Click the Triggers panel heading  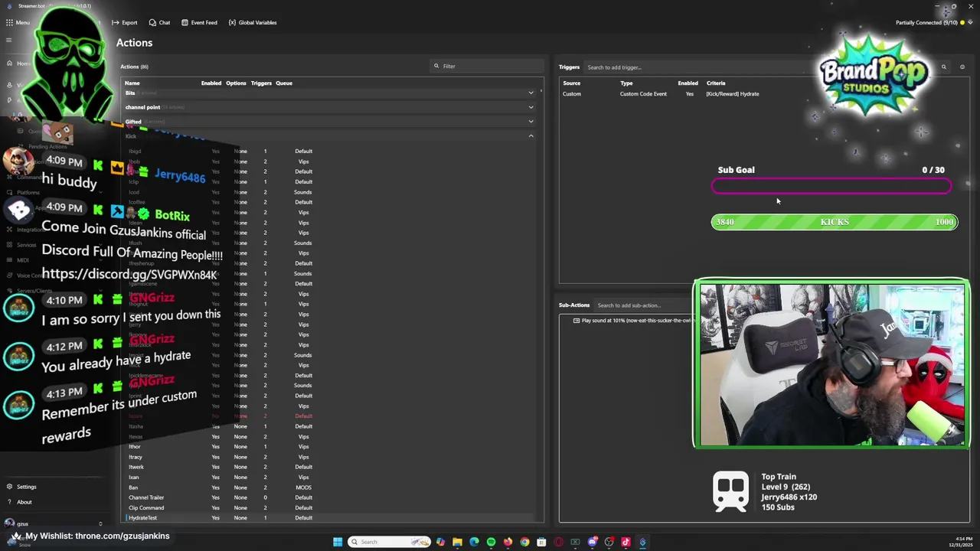coord(569,67)
